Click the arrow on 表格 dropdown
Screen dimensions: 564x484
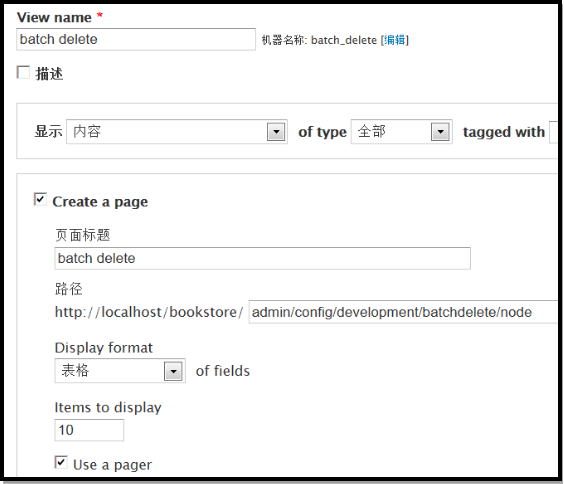pyautogui.click(x=173, y=371)
